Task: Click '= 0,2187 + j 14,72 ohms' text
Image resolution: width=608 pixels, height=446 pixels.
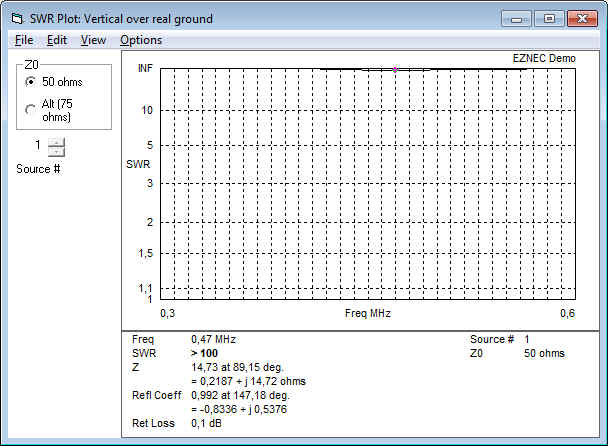Action: [249, 381]
